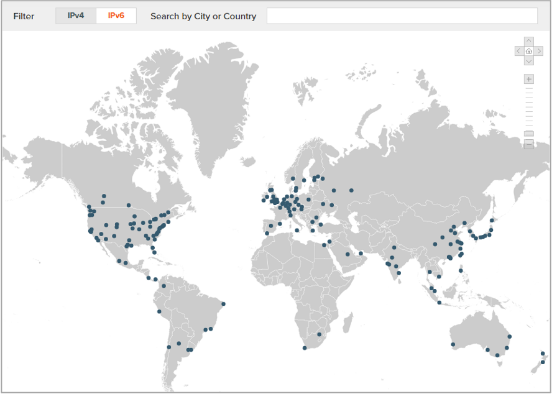
Task: Zoom out using the minus button
Action: coord(529,144)
